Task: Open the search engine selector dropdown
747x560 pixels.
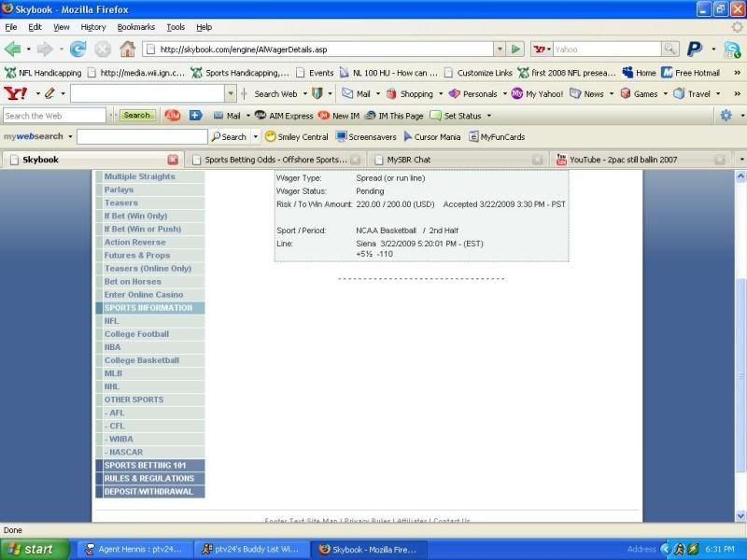Action: point(542,49)
